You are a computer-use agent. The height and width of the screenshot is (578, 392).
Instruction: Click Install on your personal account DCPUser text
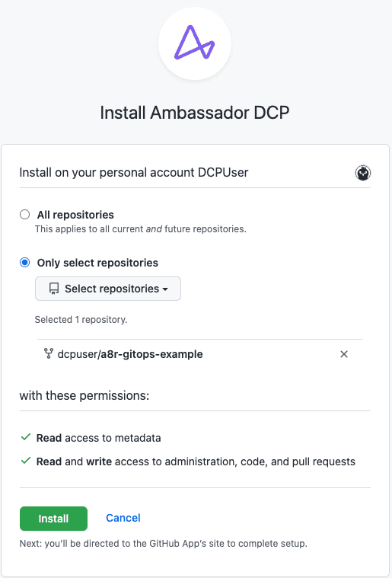coord(134,172)
